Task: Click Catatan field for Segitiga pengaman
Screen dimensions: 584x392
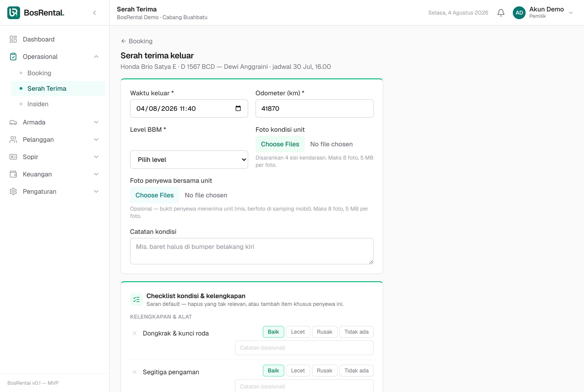Action: [x=304, y=386]
